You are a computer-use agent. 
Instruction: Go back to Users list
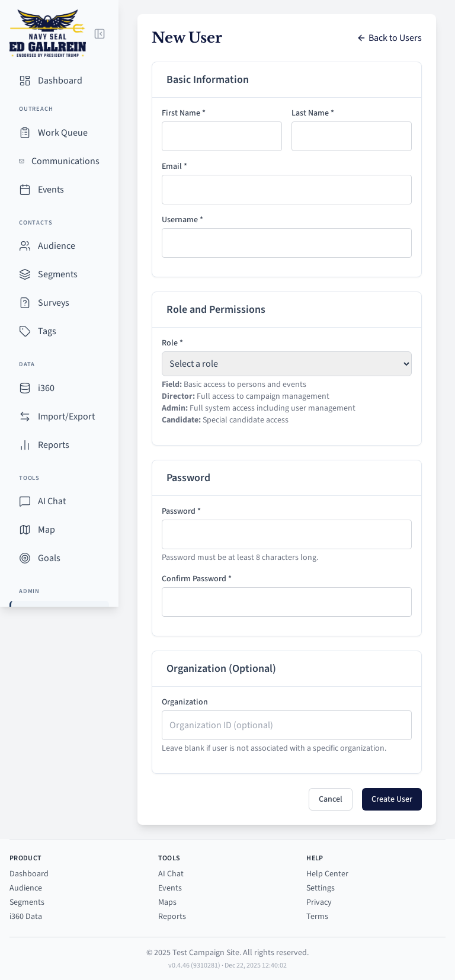(390, 38)
